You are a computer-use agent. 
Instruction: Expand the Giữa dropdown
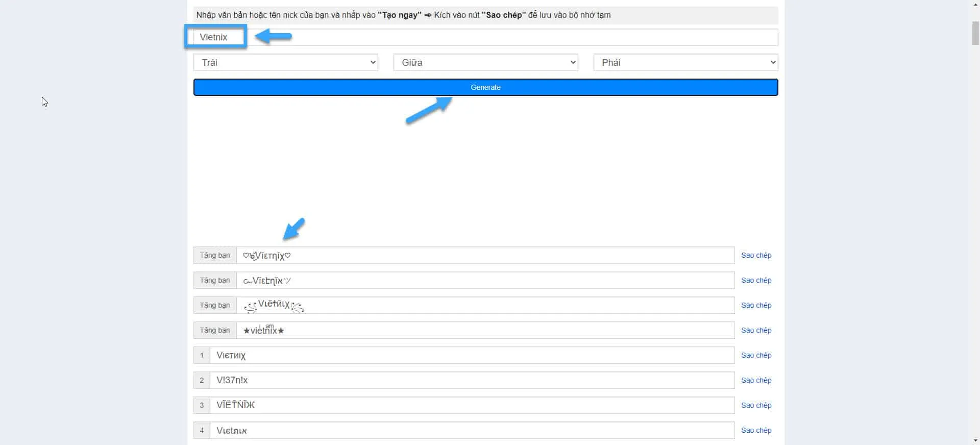pos(485,62)
